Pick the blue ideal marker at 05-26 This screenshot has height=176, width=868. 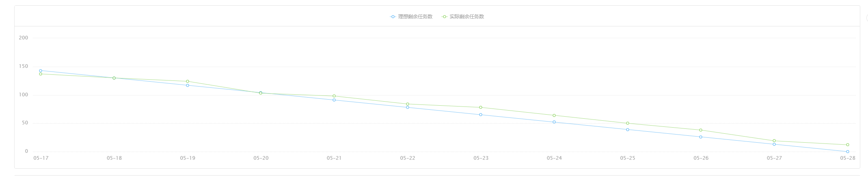click(701, 137)
